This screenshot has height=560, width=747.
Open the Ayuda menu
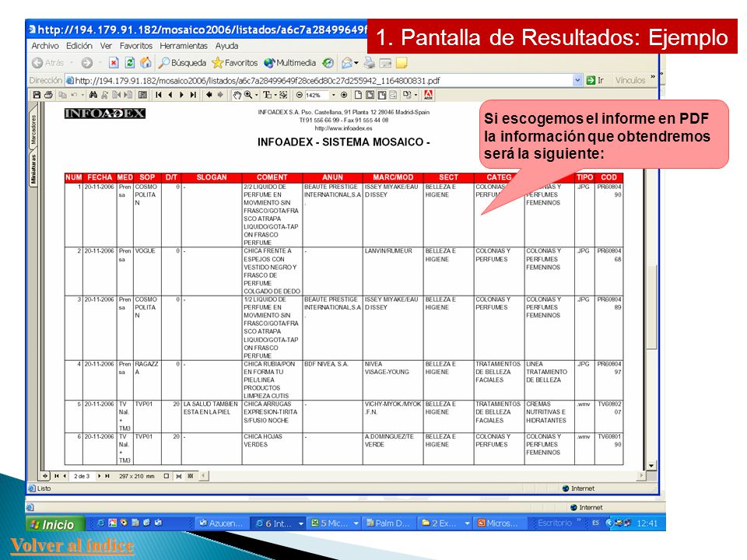pyautogui.click(x=226, y=46)
